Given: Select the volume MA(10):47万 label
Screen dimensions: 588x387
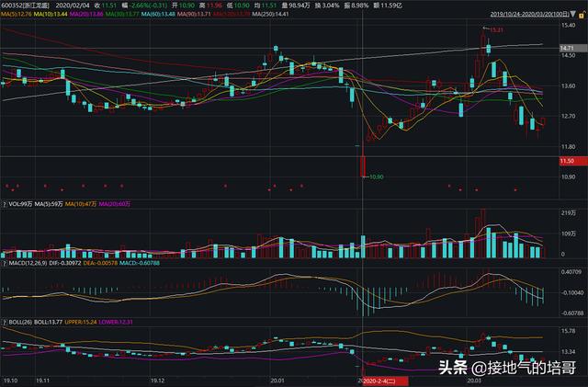Looking at the screenshot, I should (81, 204).
